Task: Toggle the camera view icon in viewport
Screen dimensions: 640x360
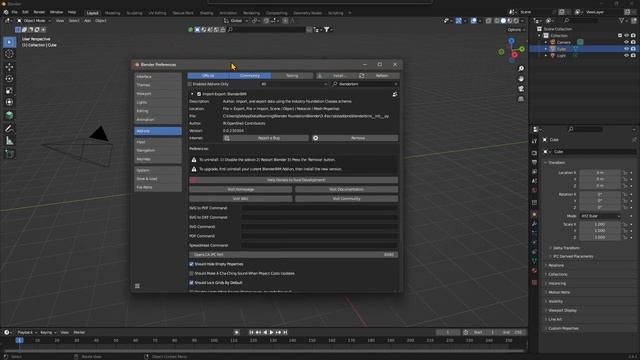Action: (521, 89)
